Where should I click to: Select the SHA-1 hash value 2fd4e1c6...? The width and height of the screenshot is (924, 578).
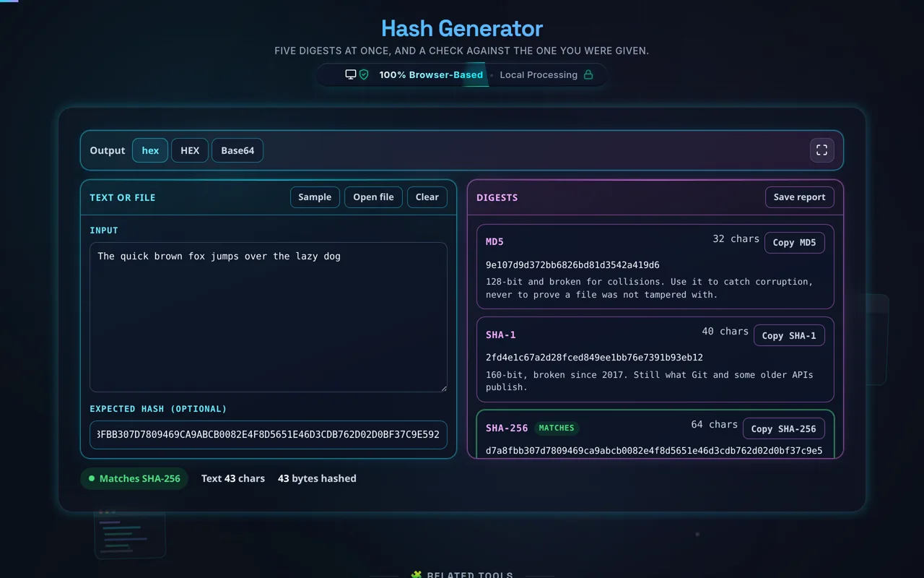(x=594, y=358)
